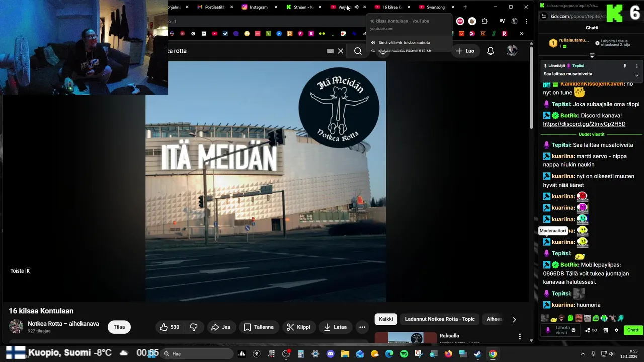Image resolution: width=644 pixels, height=362 pixels.
Task: Open File Explorer from the taskbar
Action: pos(345,354)
